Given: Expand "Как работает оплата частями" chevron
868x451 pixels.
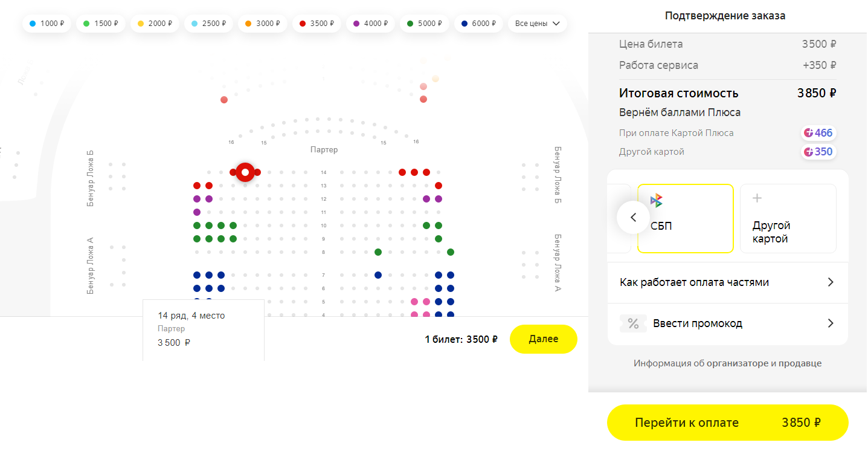Looking at the screenshot, I should point(831,282).
